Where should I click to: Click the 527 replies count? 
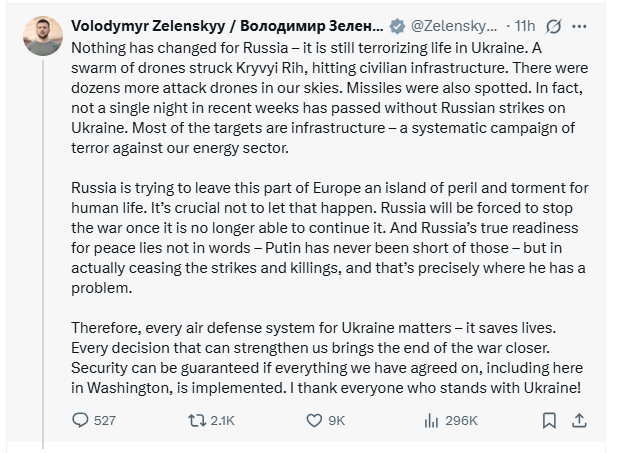(x=104, y=421)
